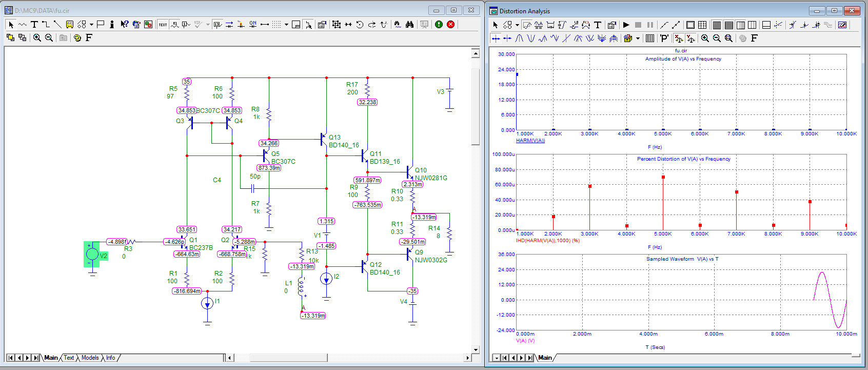Click the green exclamation run button
Image resolution: width=868 pixels, height=370 pixels.
coord(439,24)
